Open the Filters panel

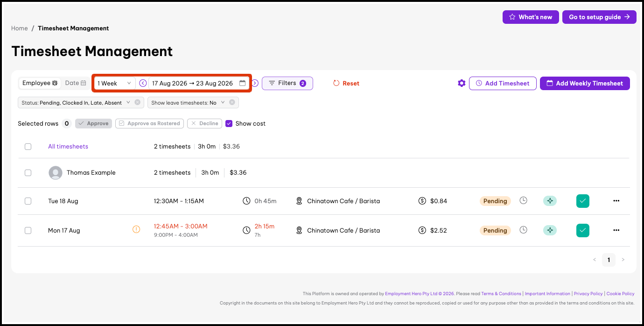[287, 83]
